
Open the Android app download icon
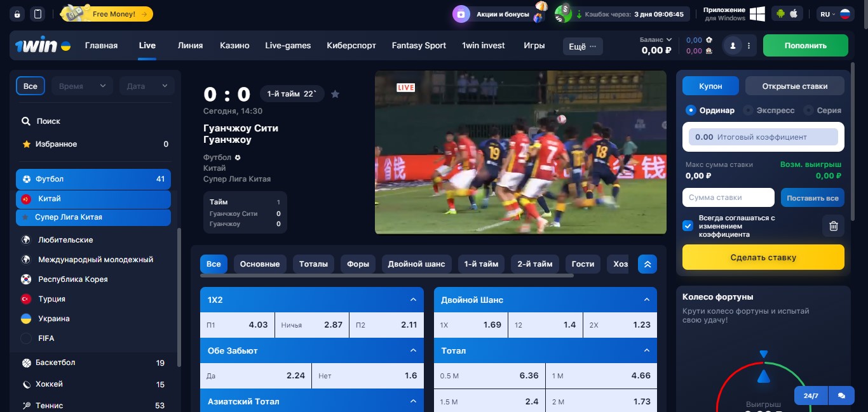click(x=780, y=14)
